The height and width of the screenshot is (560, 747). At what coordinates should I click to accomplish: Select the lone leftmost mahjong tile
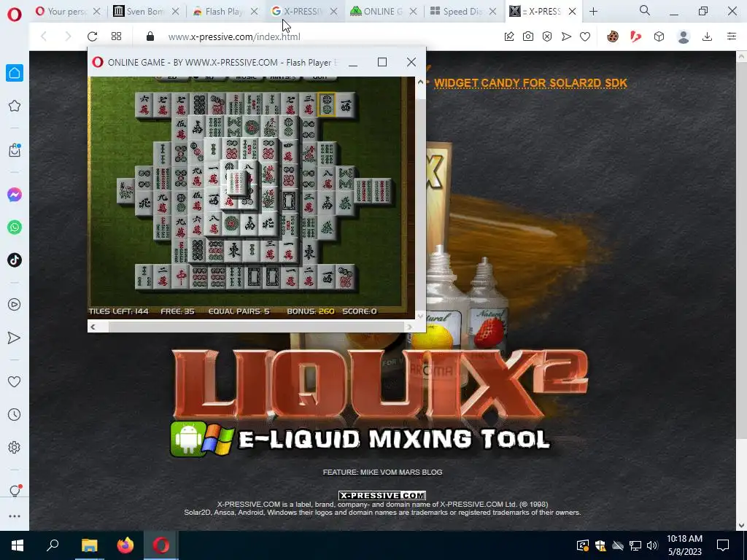point(125,192)
